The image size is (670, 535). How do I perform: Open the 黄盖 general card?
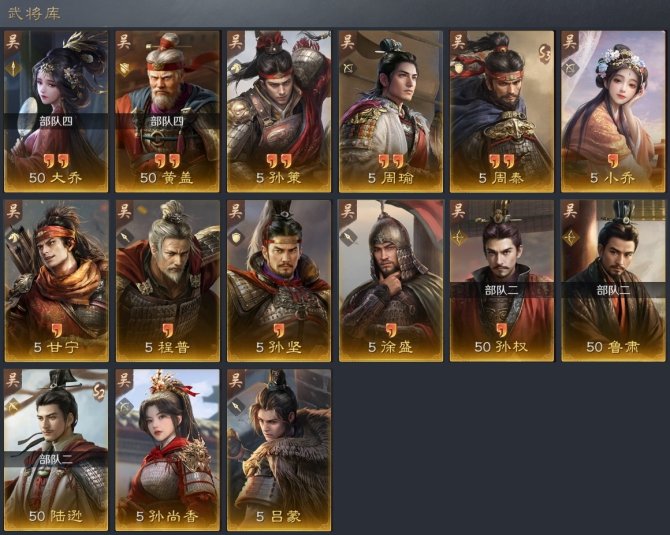click(167, 111)
